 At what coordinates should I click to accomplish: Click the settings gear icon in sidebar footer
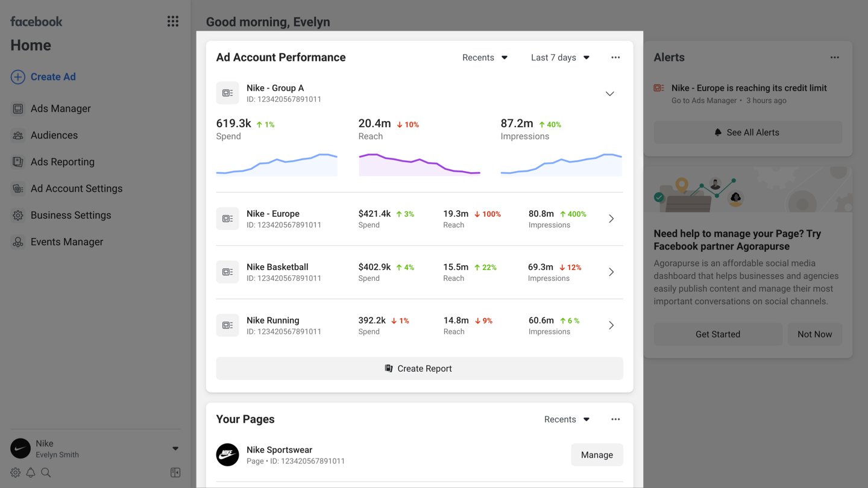(16, 472)
